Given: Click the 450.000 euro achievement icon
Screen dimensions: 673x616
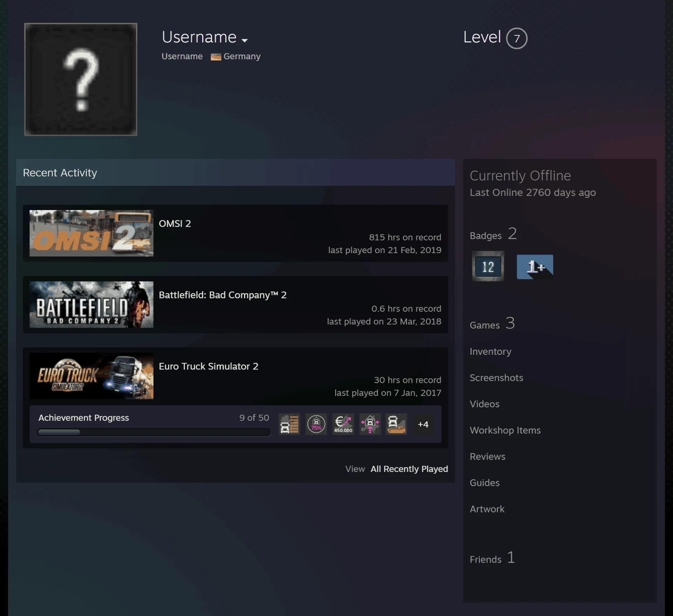Looking at the screenshot, I should 343,424.
